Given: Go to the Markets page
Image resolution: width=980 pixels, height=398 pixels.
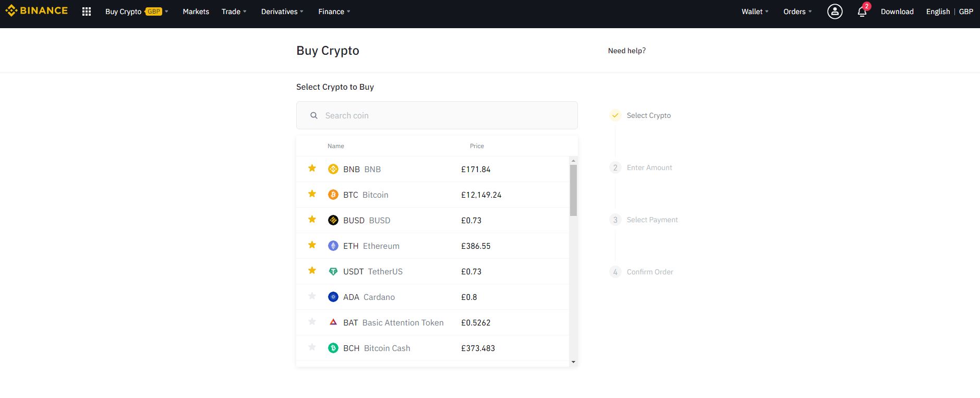Looking at the screenshot, I should 196,11.
